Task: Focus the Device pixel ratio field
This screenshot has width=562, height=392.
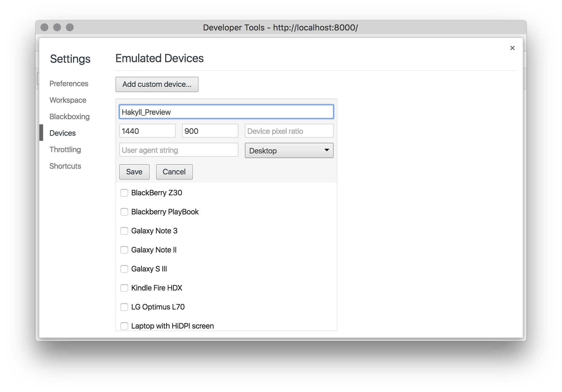Action: point(289,131)
